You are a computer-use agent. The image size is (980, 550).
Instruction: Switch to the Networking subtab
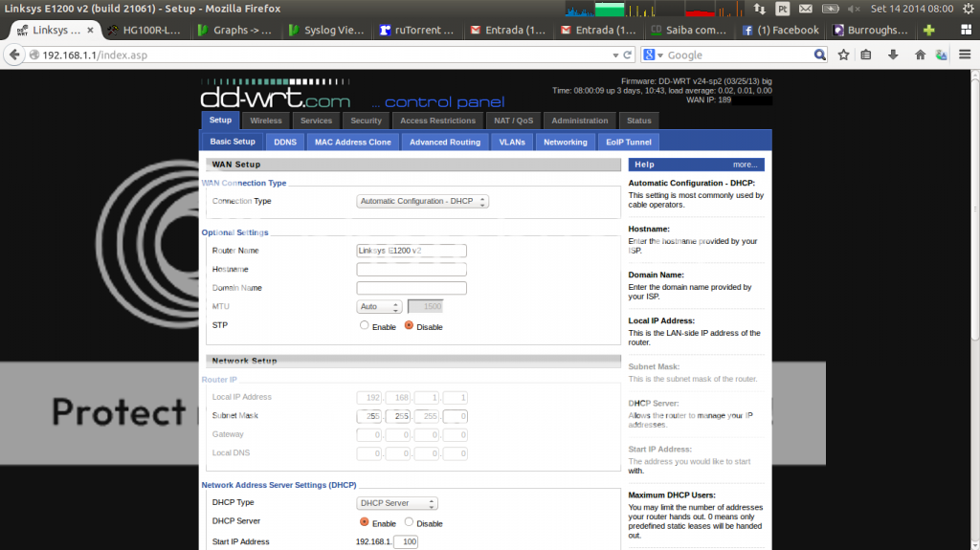coord(565,142)
